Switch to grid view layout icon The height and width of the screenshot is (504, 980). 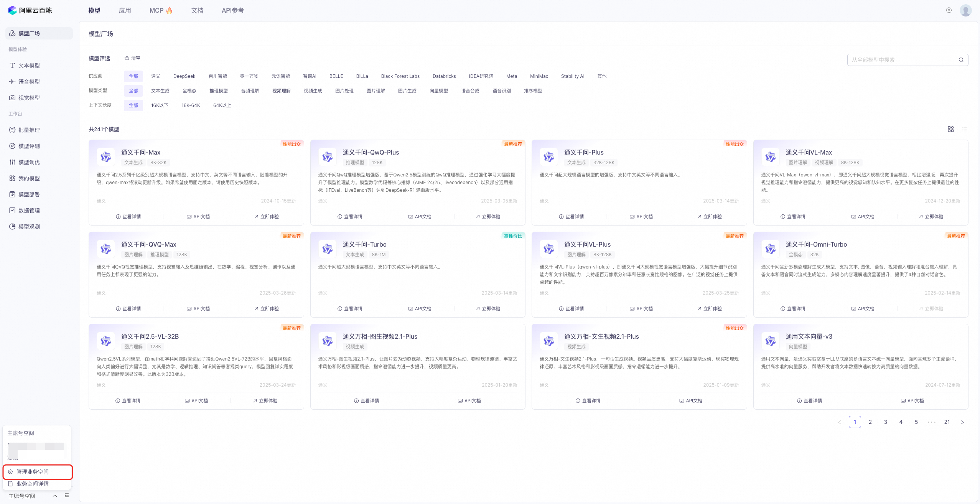tap(950, 129)
